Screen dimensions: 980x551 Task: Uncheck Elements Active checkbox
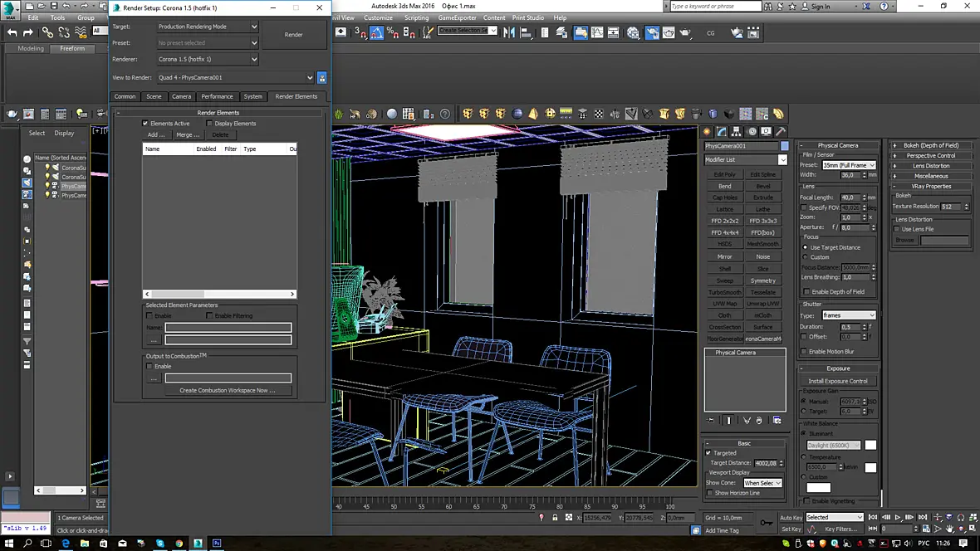[145, 124]
